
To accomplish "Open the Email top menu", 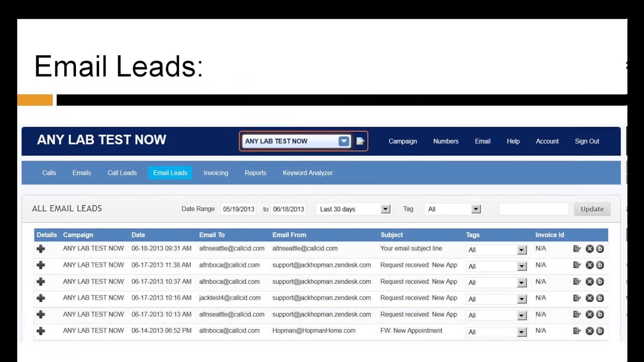I will click(x=482, y=141).
